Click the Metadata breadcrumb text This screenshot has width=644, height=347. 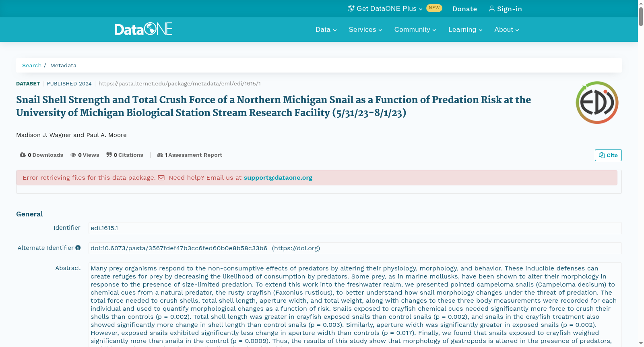[63, 65]
